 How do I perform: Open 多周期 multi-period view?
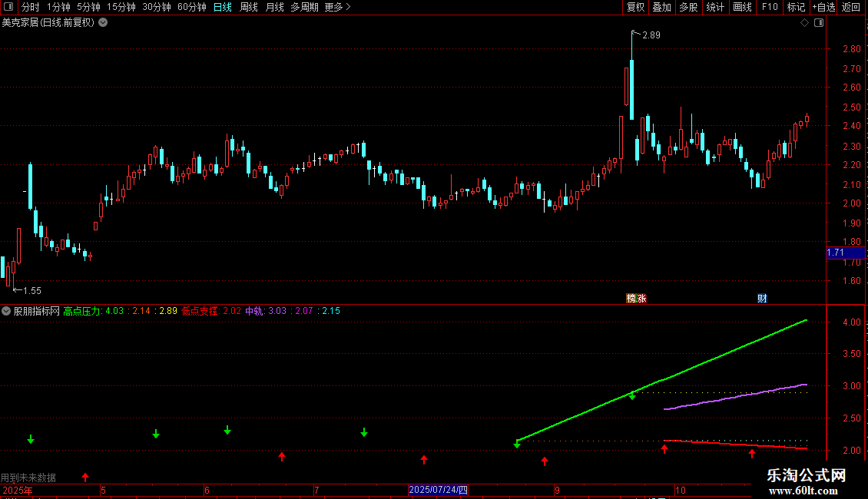click(304, 7)
